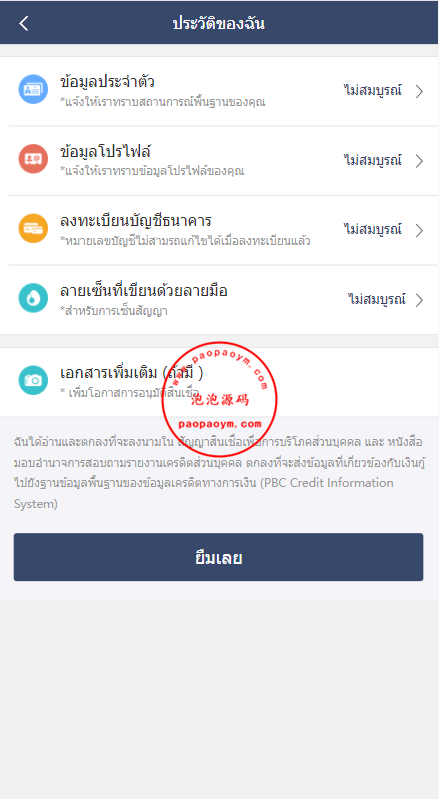
Task: Open เอกสารเพิ่มเติม additional documents entry
Action: coord(220,382)
